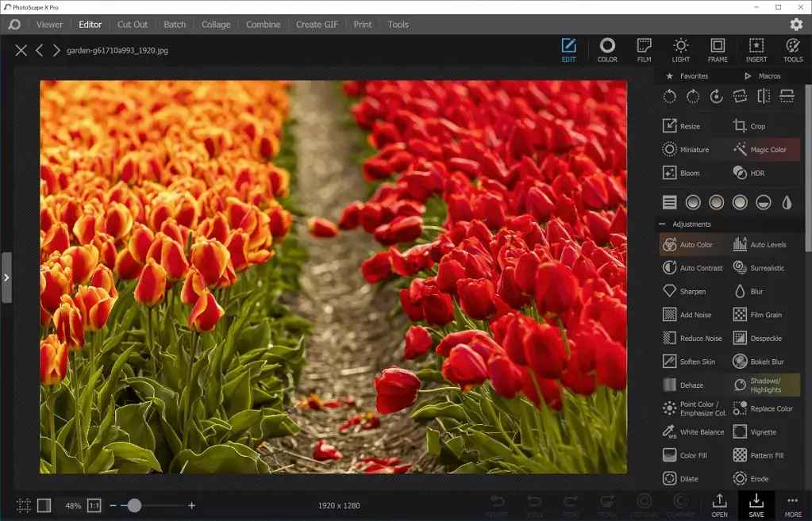
Task: Expand the left side panel arrow
Action: (x=6, y=278)
